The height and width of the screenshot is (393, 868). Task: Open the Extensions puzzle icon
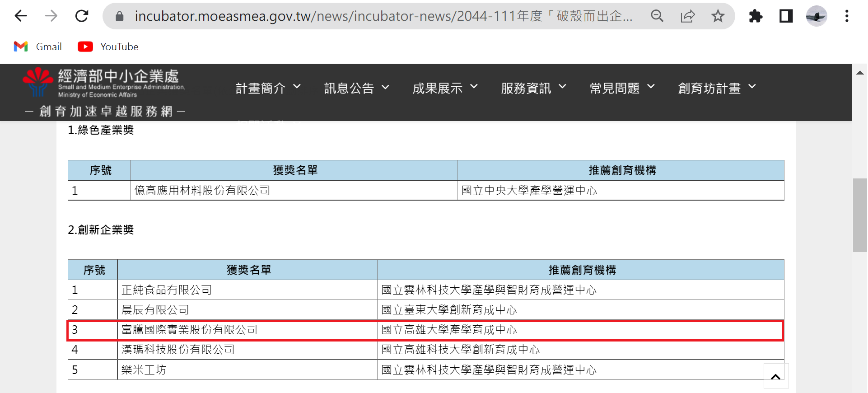[x=756, y=16]
